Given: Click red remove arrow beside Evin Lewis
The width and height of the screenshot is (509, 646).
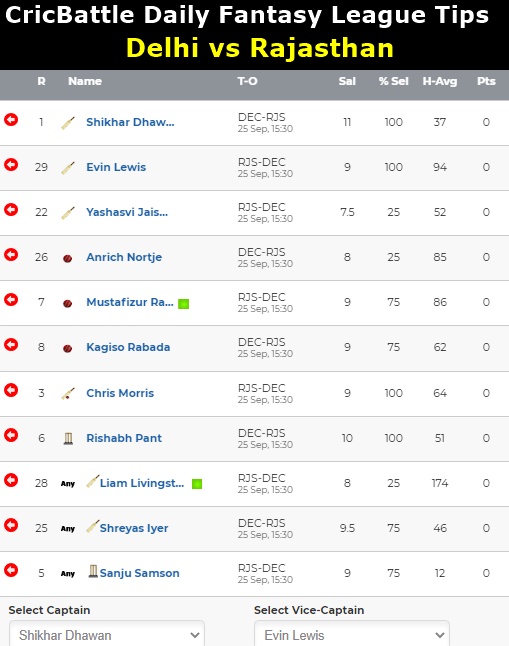Looking at the screenshot, I should [11, 165].
